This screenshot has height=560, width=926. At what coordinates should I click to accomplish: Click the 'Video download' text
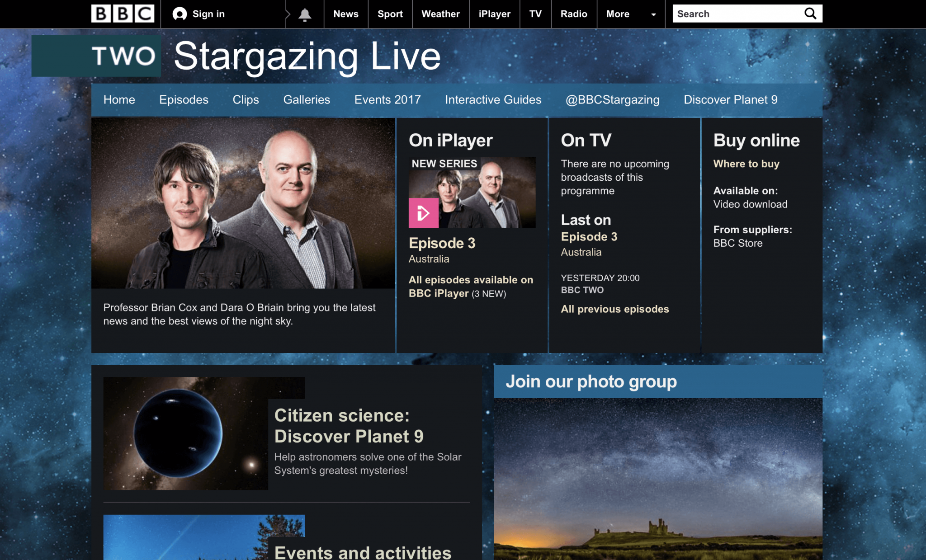point(750,204)
